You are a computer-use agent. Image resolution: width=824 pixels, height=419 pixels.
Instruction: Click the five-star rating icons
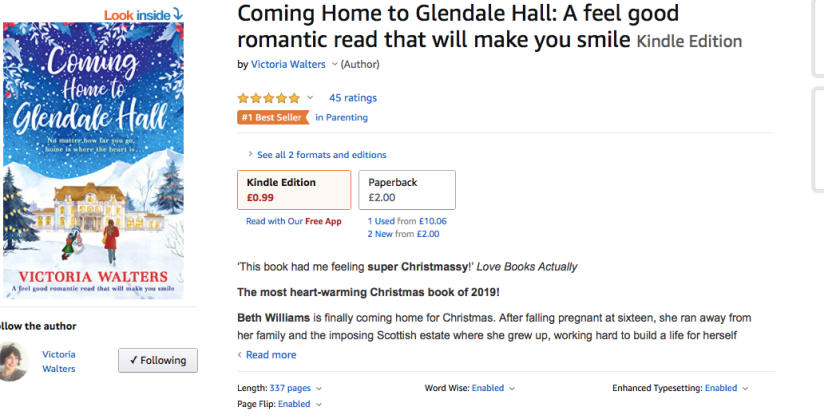pyautogui.click(x=268, y=98)
